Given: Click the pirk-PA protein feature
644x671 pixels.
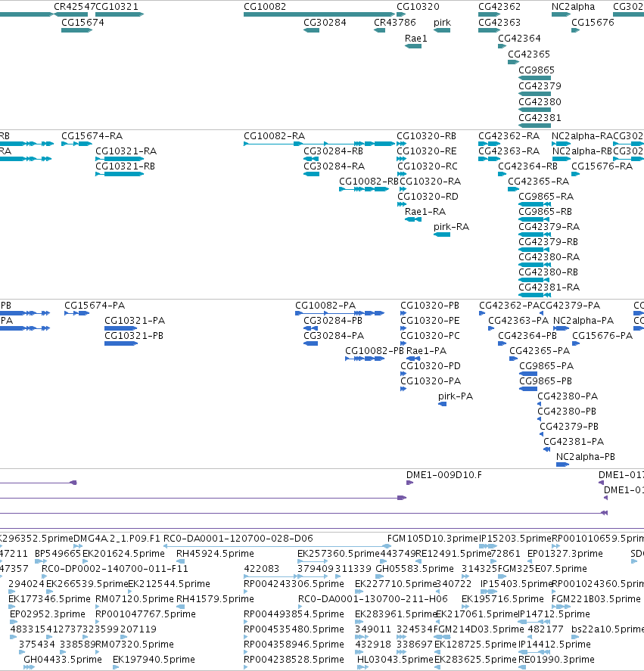Looking at the screenshot, I should 442,404.
